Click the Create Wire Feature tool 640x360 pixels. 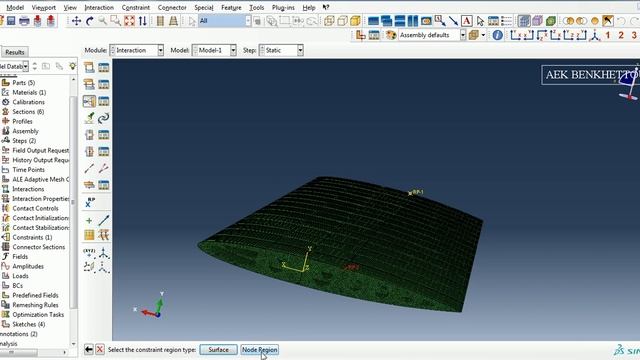tap(89, 168)
